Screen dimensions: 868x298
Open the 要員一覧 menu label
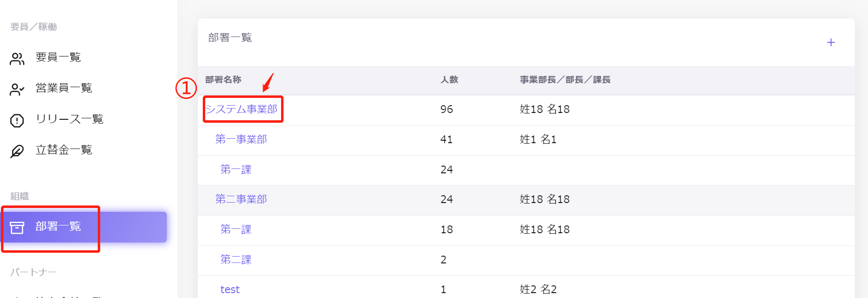[x=58, y=57]
